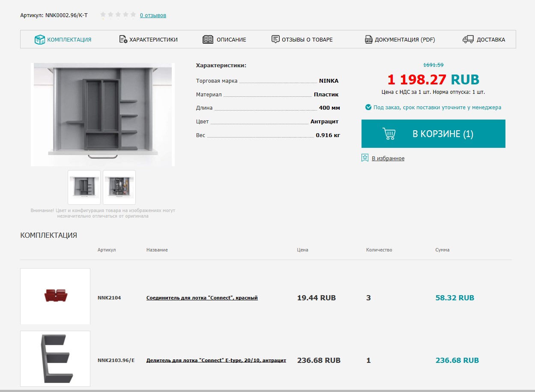Screen dimensions: 535x392
Task: Open the Делитель для лотка E-type link
Action: [216, 360]
